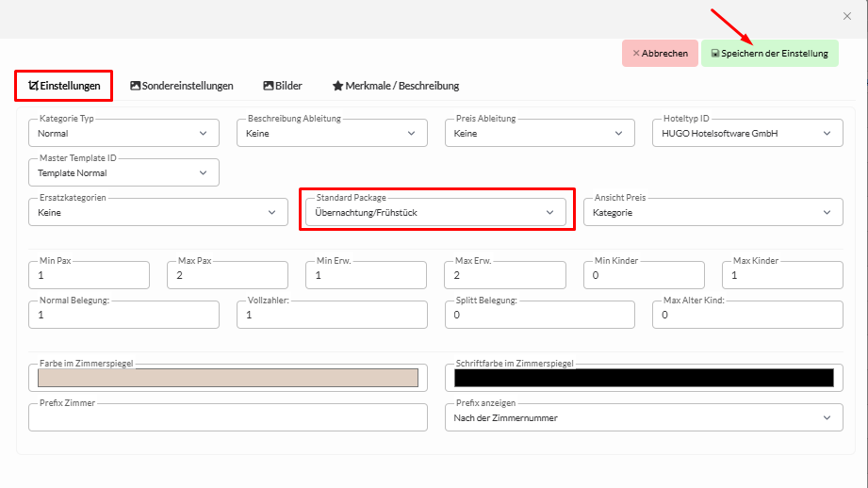The width and height of the screenshot is (868, 488).
Task: Save with Speichern der Einstellung button
Action: (769, 54)
